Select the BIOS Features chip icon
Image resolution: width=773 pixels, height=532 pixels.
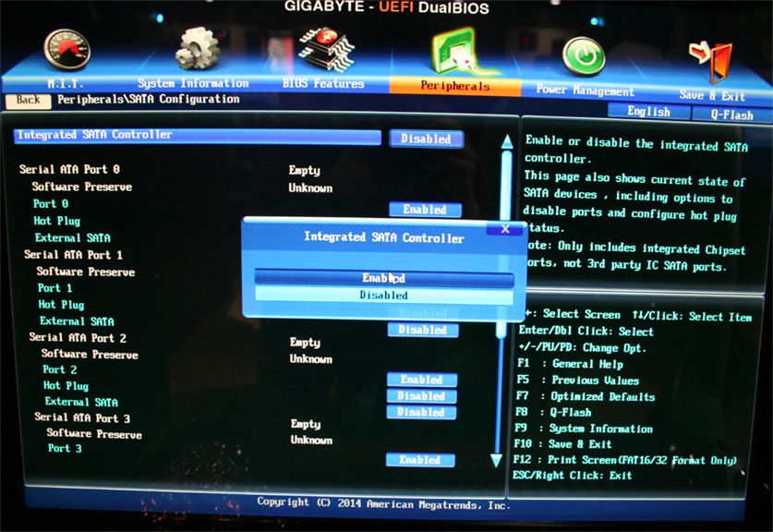328,50
